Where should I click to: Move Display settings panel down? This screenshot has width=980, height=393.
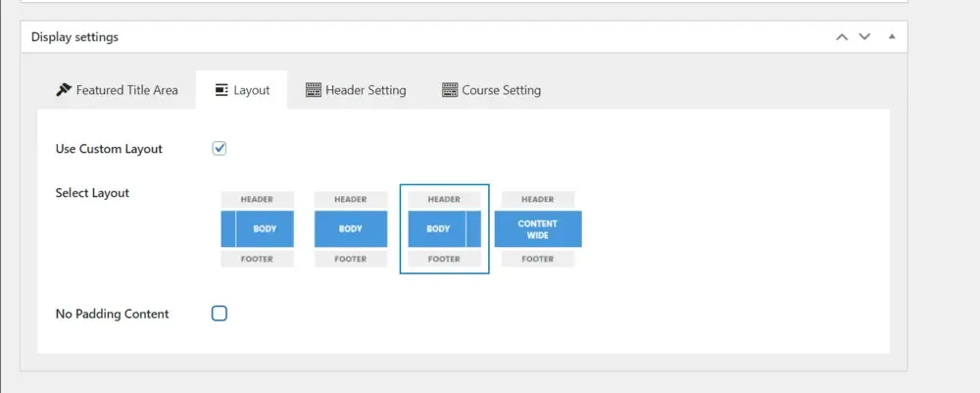pyautogui.click(x=864, y=37)
